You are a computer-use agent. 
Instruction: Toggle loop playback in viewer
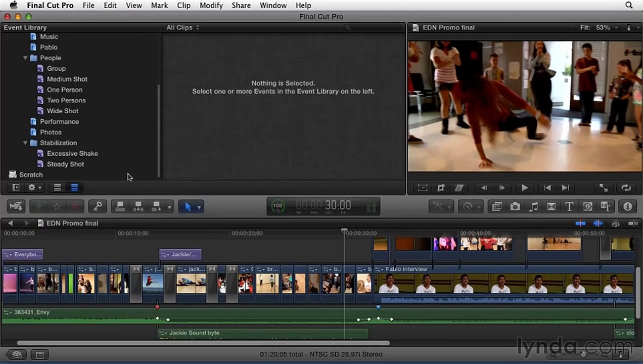(x=626, y=188)
